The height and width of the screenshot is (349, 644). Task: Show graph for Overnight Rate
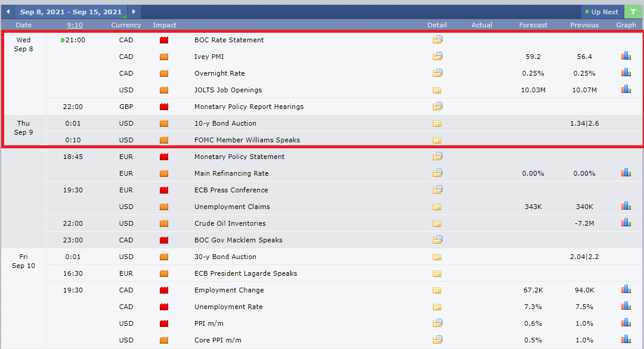tap(626, 73)
